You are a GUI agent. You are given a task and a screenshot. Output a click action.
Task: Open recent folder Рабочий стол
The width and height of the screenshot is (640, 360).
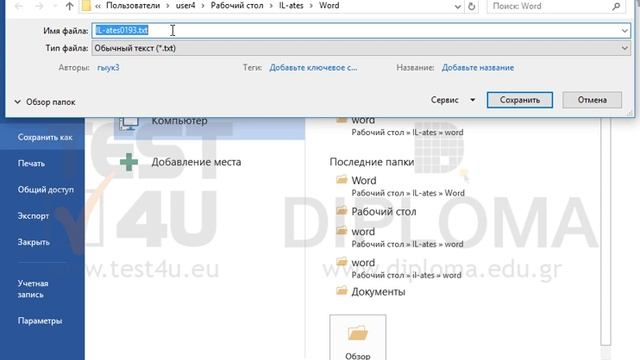pos(376,211)
